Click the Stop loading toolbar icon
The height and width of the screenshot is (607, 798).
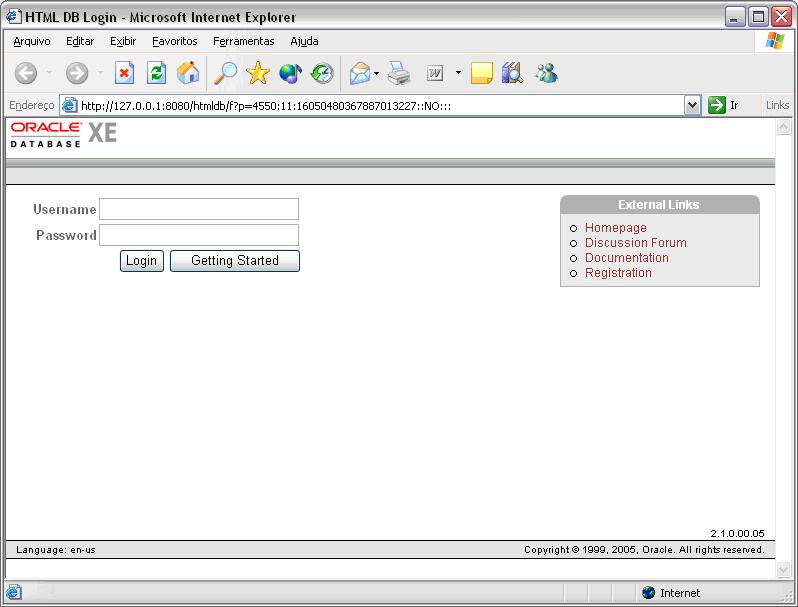point(124,73)
